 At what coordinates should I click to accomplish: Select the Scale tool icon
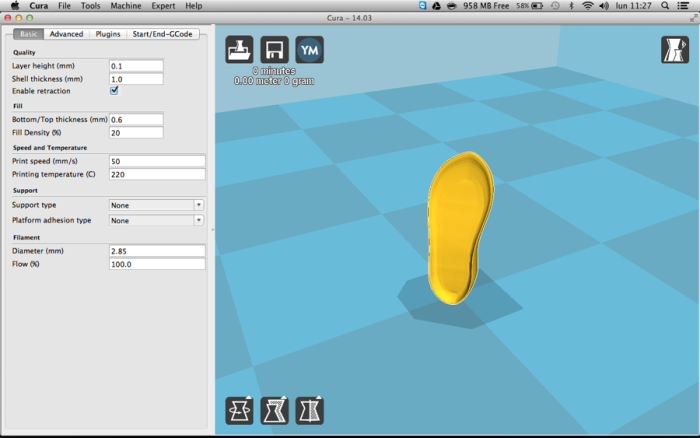click(275, 411)
